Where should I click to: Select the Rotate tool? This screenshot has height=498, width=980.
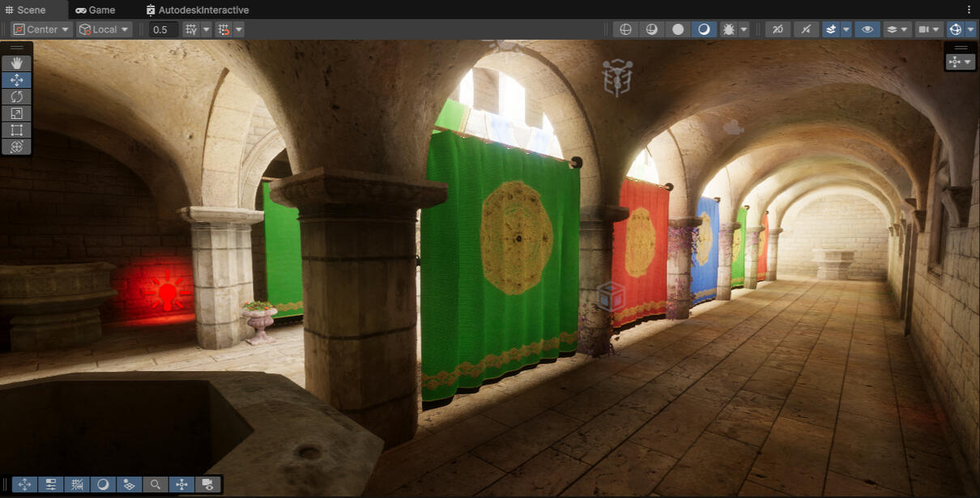[x=16, y=96]
